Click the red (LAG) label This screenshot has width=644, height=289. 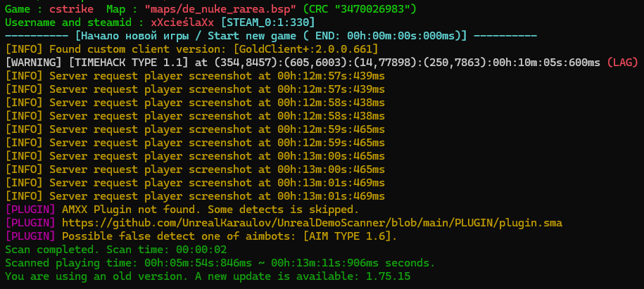point(622,63)
